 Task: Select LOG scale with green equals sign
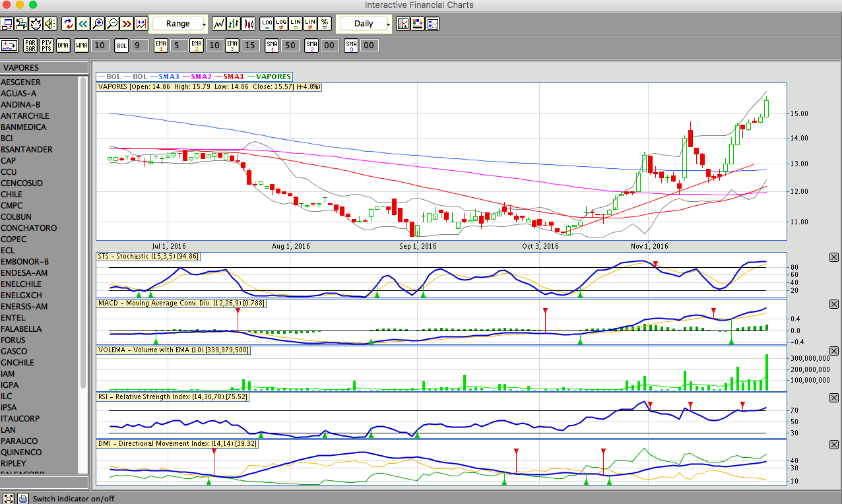coord(267,24)
